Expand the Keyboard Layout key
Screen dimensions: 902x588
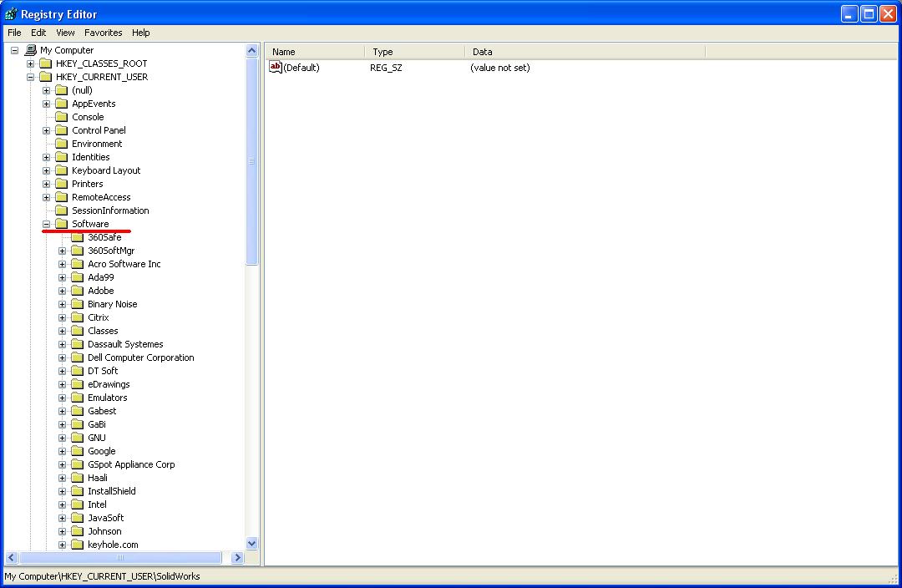[47, 171]
